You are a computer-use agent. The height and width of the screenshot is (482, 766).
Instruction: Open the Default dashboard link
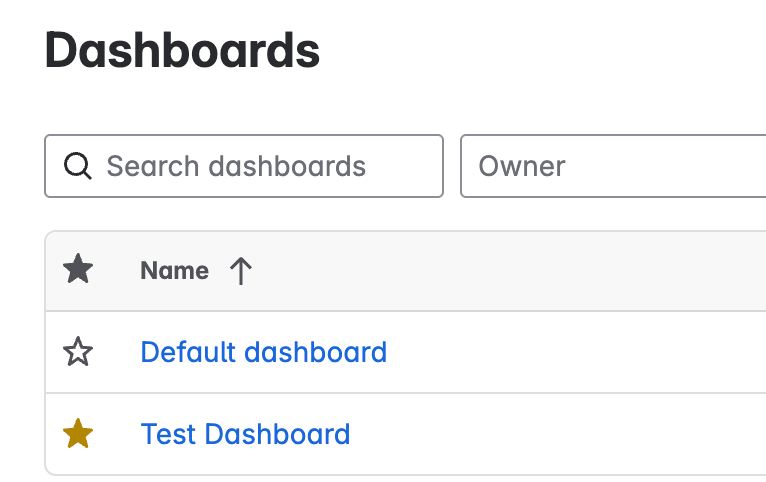264,352
